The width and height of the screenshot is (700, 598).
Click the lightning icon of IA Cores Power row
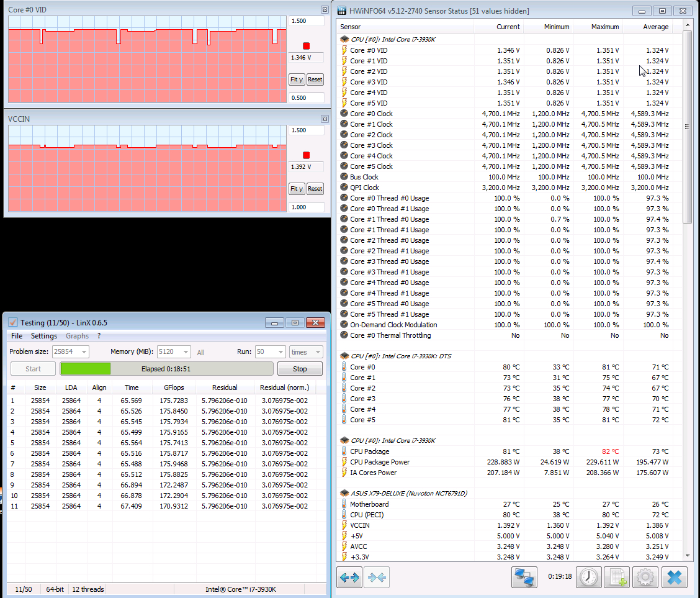coord(344,473)
